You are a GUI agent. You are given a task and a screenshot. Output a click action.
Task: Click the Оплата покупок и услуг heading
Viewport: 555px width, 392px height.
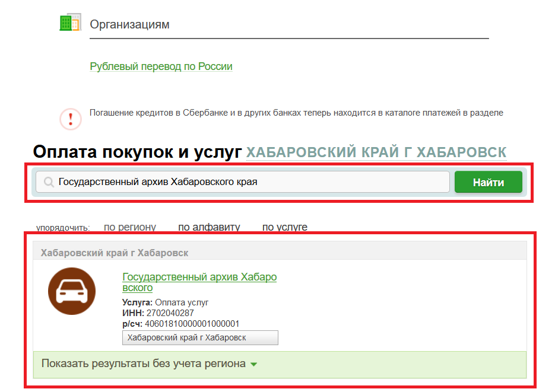pyautogui.click(x=137, y=152)
